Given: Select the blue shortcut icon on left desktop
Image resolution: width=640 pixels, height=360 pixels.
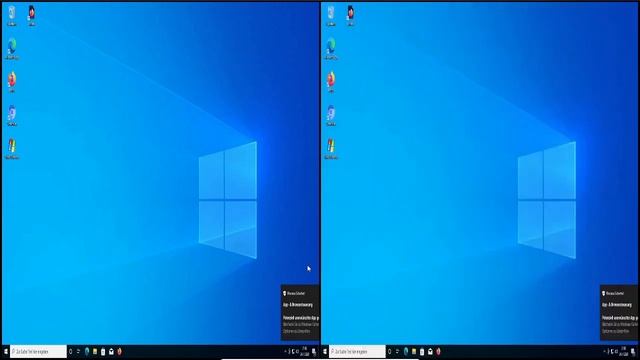Looking at the screenshot, I should [12, 115].
